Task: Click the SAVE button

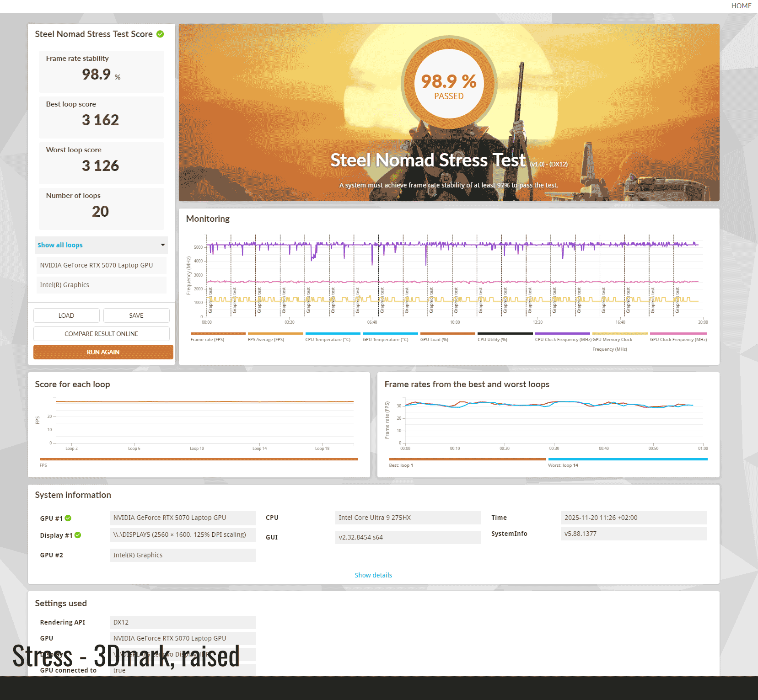Action: tap(136, 315)
